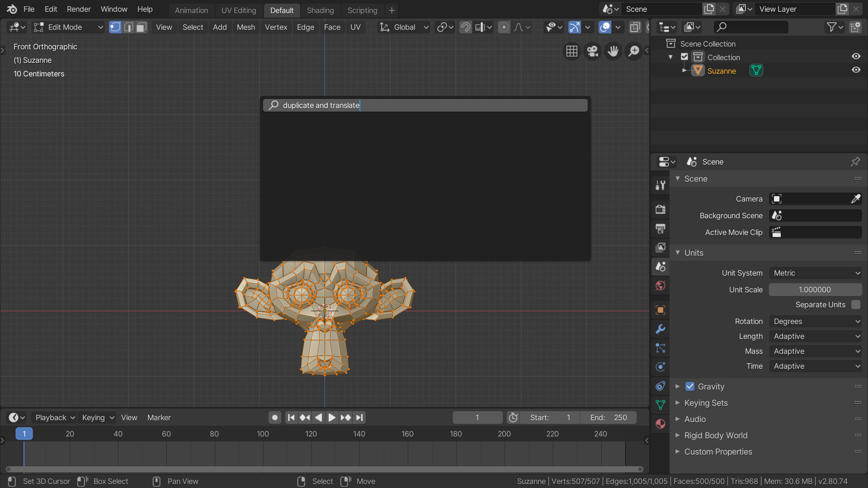Image resolution: width=868 pixels, height=488 pixels.
Task: Open the View Layer properties tab
Action: tap(660, 248)
